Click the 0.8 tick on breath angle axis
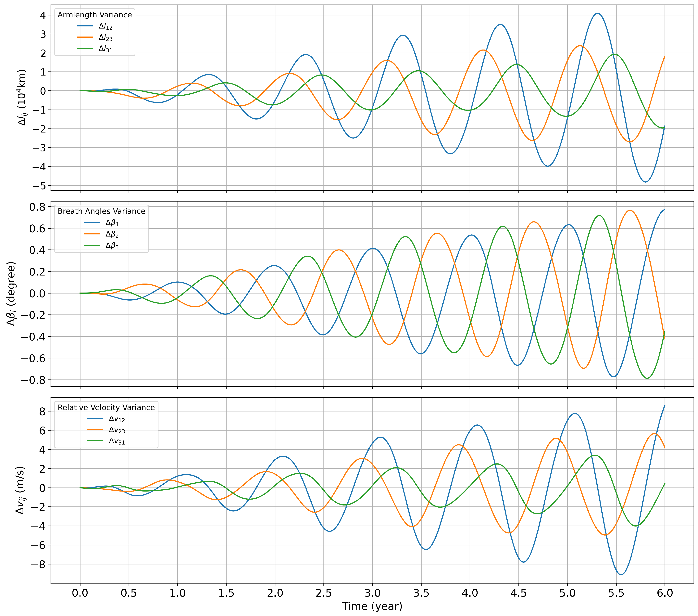The height and width of the screenshot is (616, 698). point(37,207)
